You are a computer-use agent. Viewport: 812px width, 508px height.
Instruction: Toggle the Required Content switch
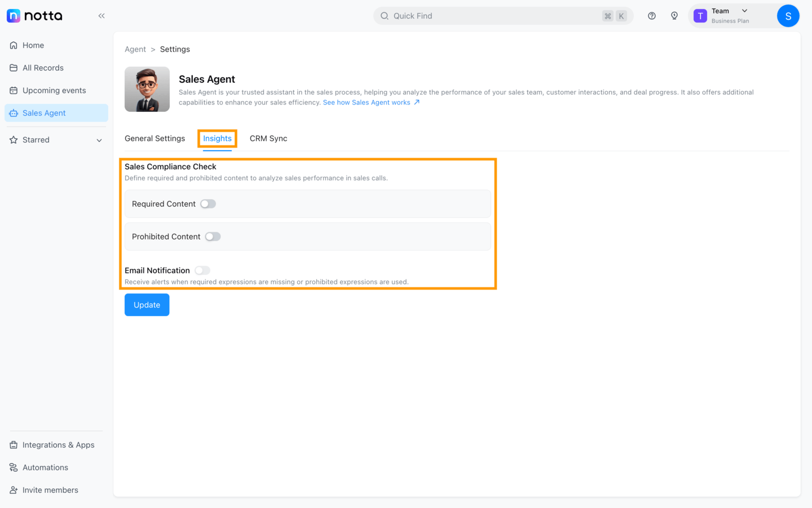[x=208, y=204]
